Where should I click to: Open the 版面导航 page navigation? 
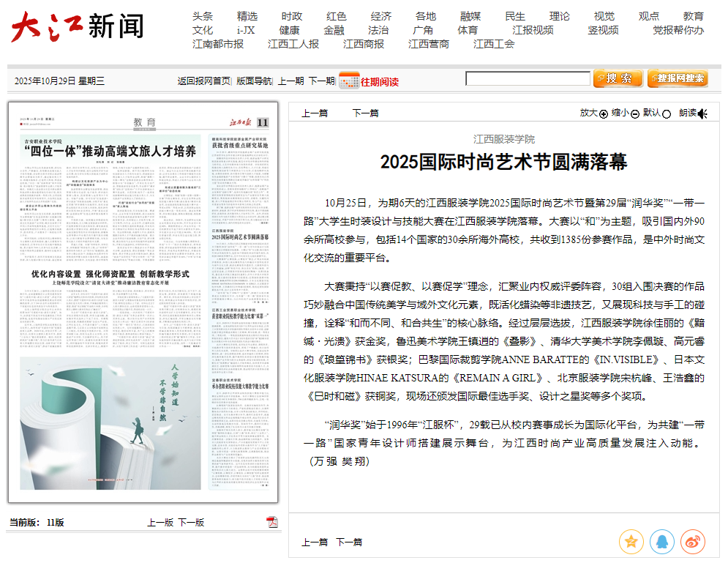point(254,81)
